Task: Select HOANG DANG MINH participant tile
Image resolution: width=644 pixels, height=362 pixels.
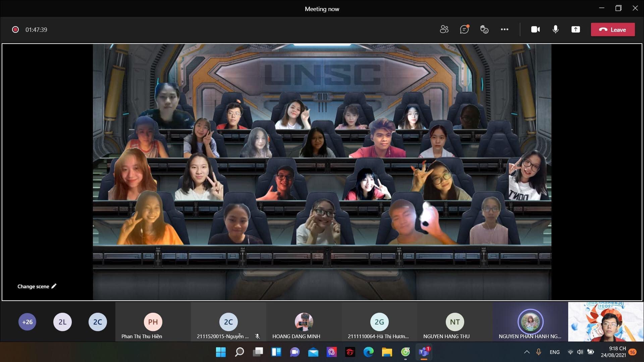Action: [x=304, y=322]
